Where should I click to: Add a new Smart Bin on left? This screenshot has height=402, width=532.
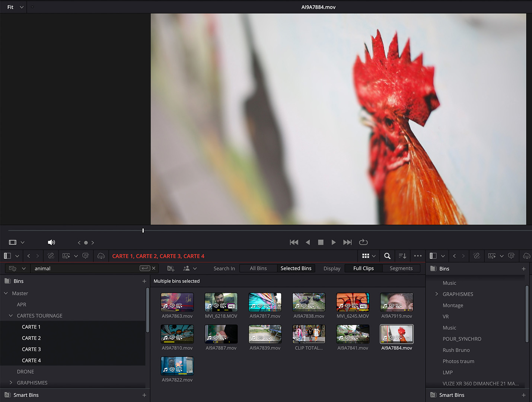[144, 395]
